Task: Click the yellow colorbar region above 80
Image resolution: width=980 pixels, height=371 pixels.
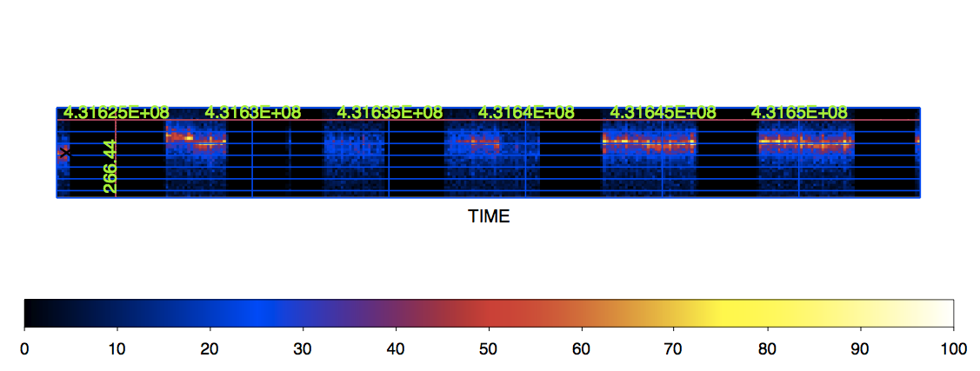Action: click(768, 314)
